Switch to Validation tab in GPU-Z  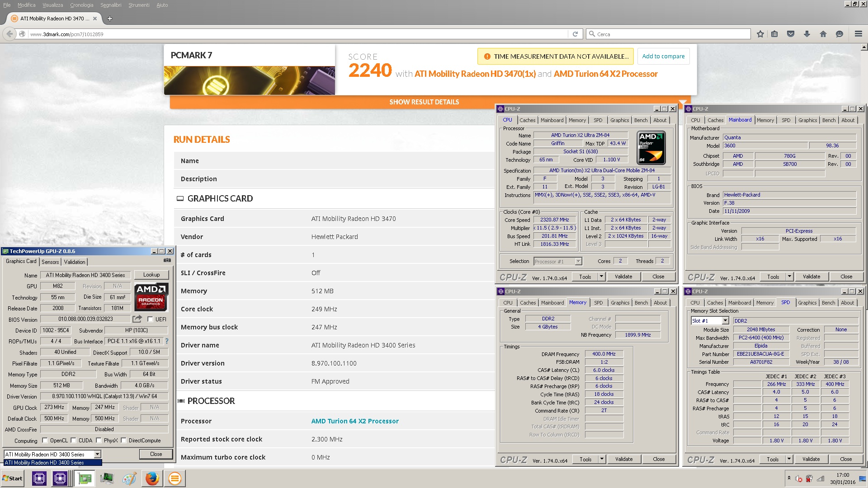[75, 262]
